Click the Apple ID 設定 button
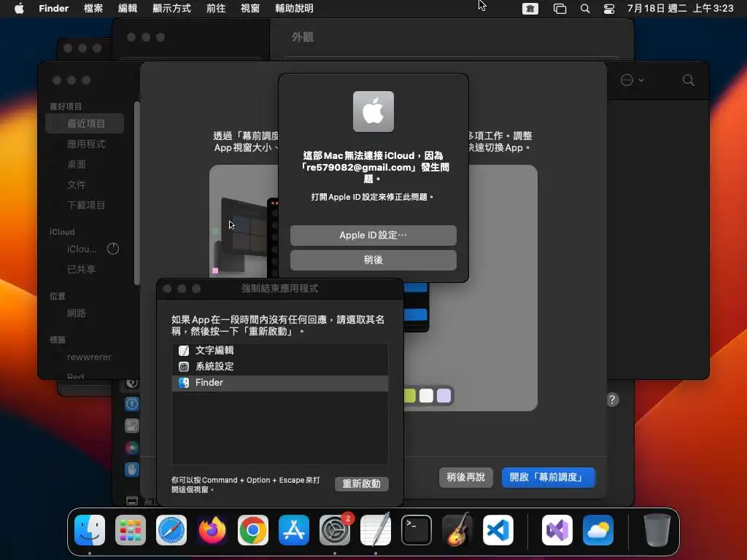This screenshot has width=747, height=560. point(373,236)
